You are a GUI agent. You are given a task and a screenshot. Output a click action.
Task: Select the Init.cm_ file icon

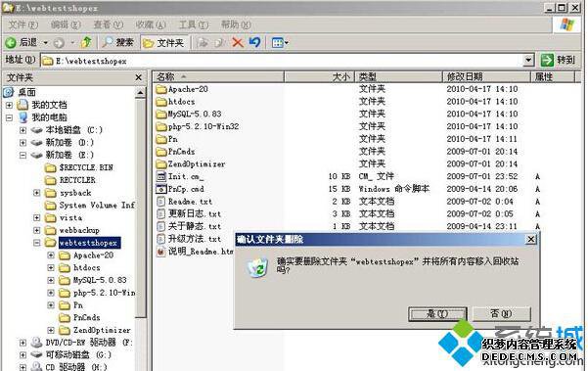tap(160, 176)
